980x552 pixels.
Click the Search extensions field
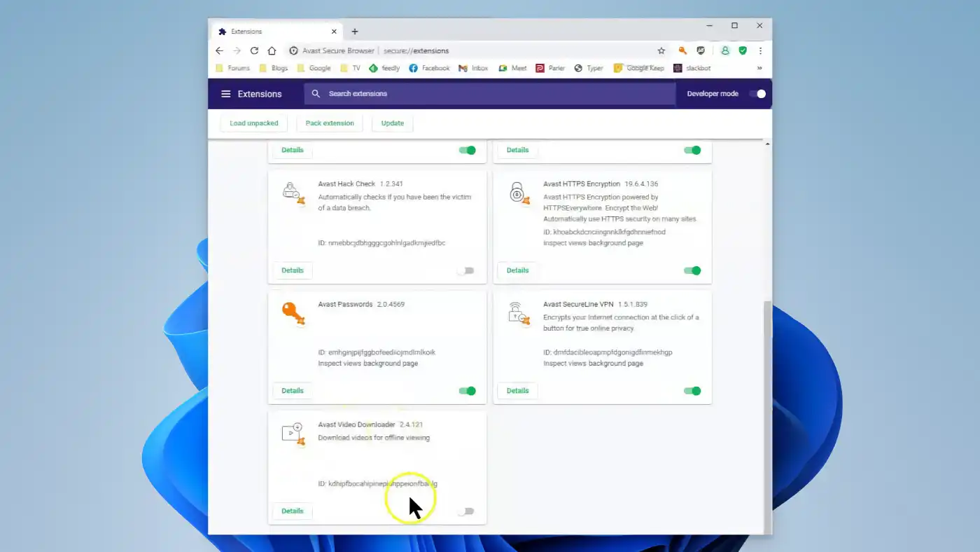[420, 93]
